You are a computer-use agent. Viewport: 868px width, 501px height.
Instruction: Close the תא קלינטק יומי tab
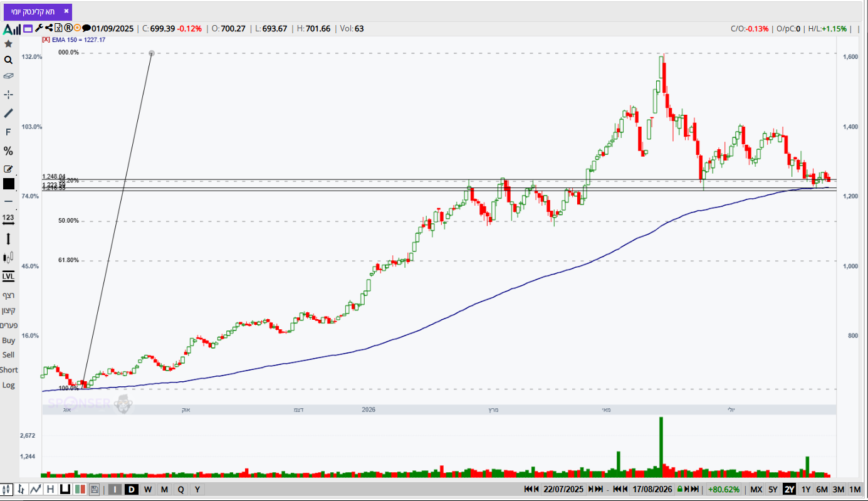66,11
